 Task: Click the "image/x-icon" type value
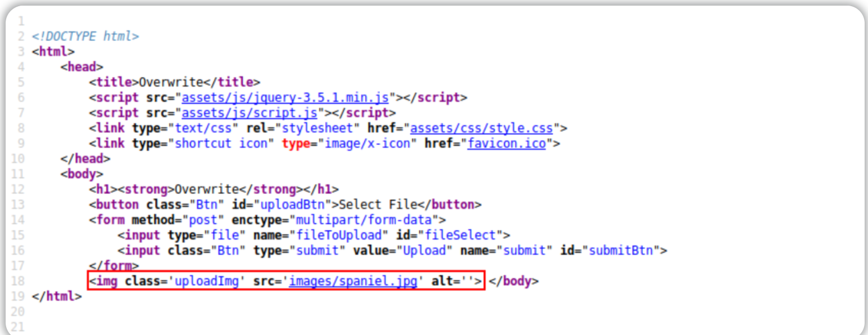point(368,143)
